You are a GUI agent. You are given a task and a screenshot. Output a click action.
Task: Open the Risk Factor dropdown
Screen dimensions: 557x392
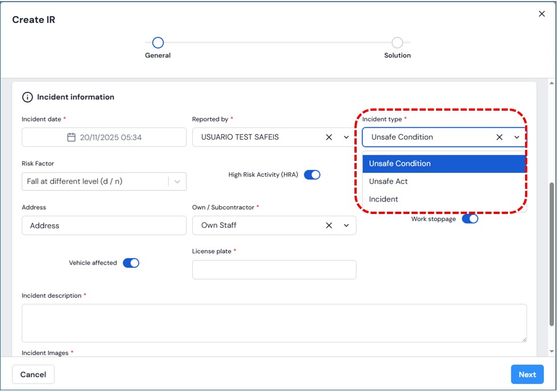point(177,181)
